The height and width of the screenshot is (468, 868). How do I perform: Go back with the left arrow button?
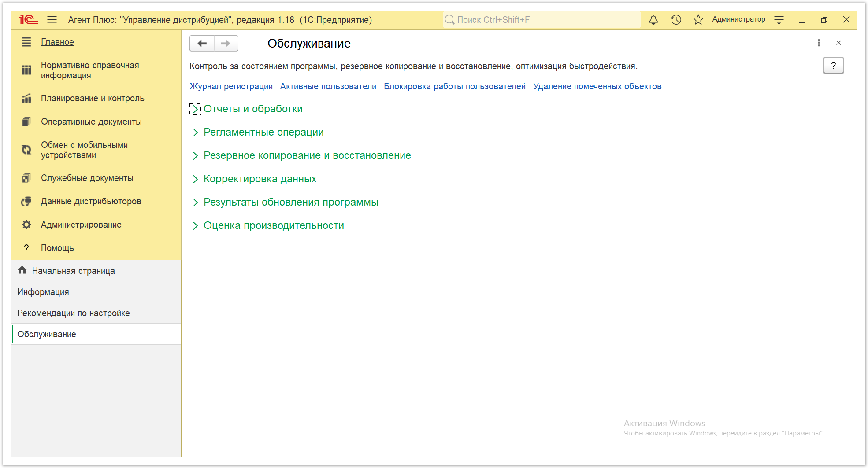point(202,43)
